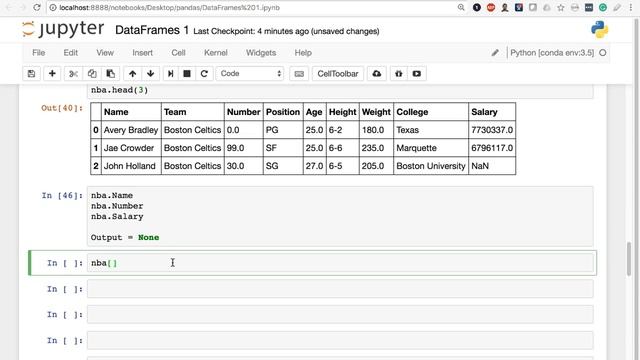
Task: Click the Avery Bradley table cell
Action: pyautogui.click(x=131, y=130)
